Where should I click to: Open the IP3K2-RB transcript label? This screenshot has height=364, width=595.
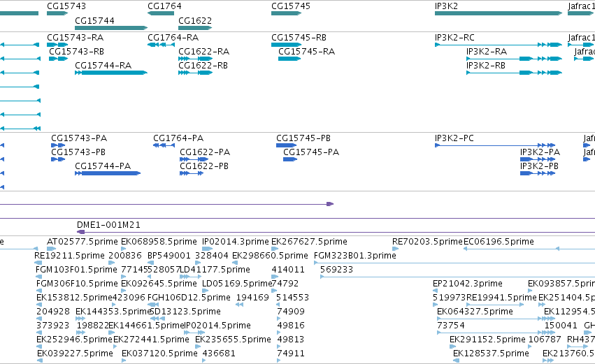(x=486, y=66)
